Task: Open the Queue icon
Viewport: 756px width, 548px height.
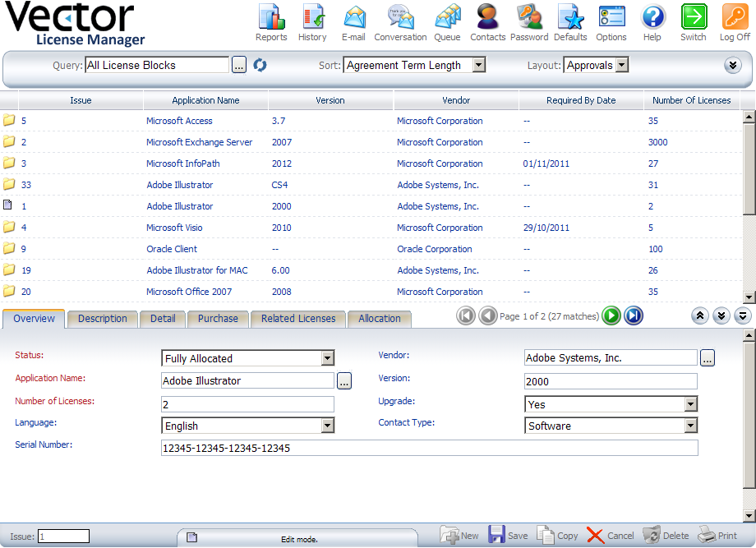Action: coord(447,22)
